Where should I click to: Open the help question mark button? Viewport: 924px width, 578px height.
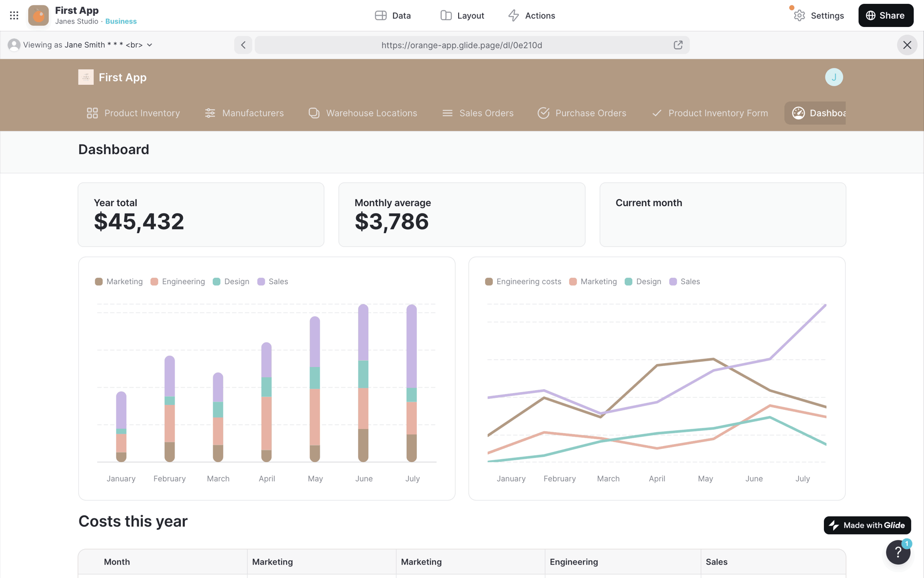tap(898, 552)
